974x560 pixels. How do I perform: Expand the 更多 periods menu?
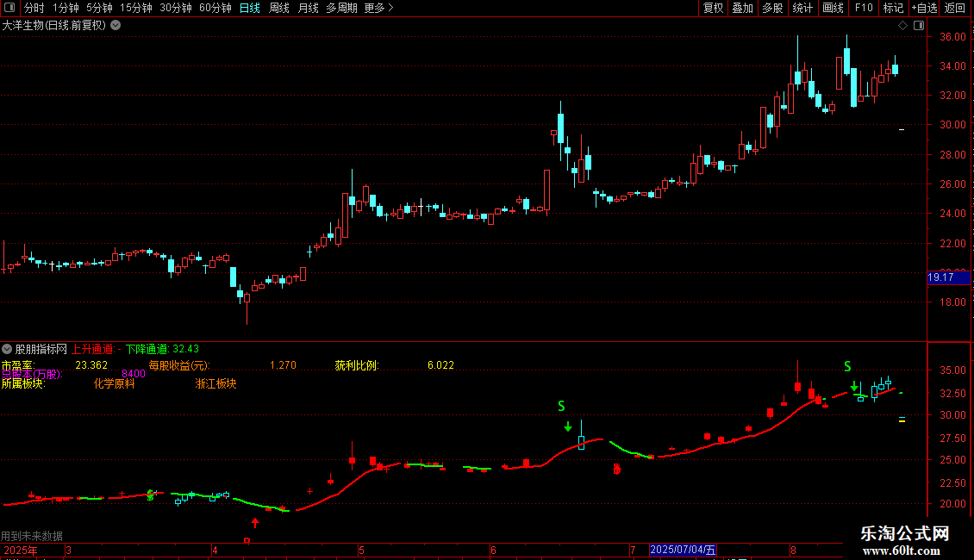click(x=378, y=8)
